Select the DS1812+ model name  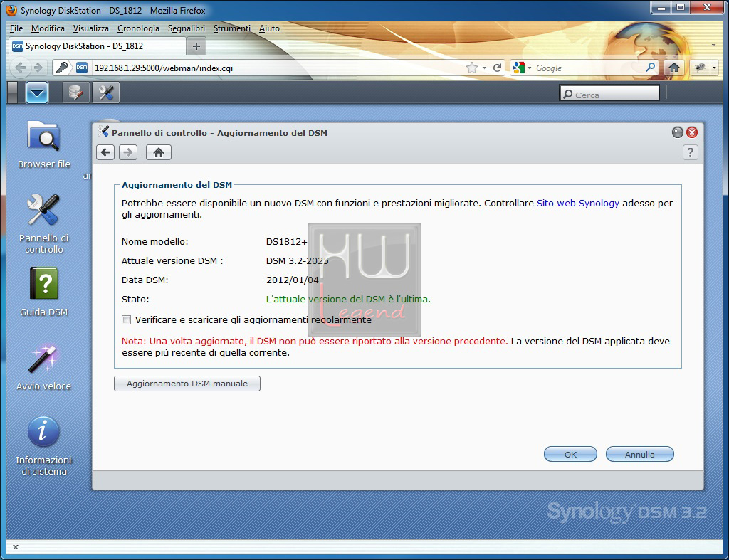coord(286,242)
